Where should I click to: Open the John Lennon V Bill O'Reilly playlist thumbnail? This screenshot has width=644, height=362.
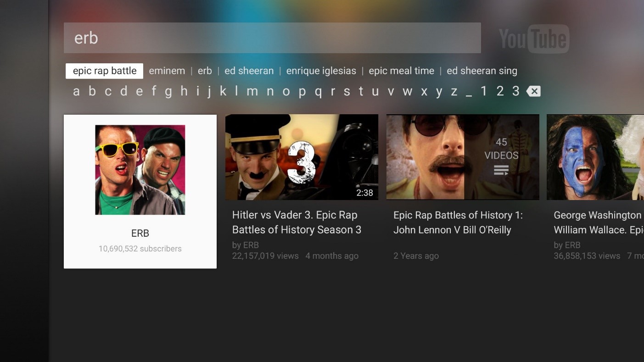[462, 157]
